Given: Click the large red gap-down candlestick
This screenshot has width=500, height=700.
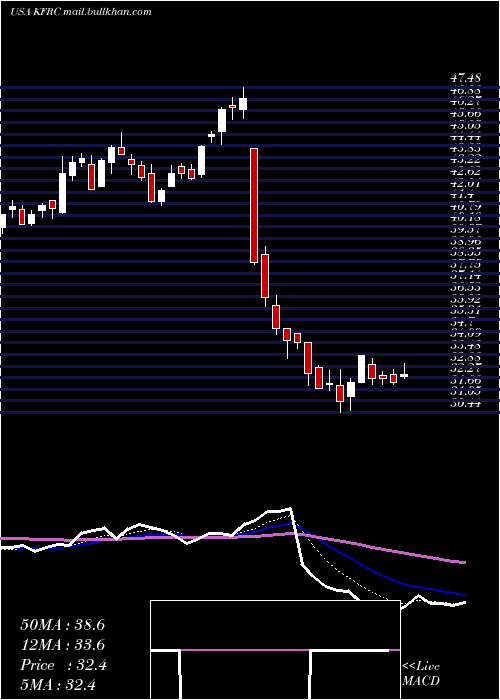Looking at the screenshot, I should 254,205.
